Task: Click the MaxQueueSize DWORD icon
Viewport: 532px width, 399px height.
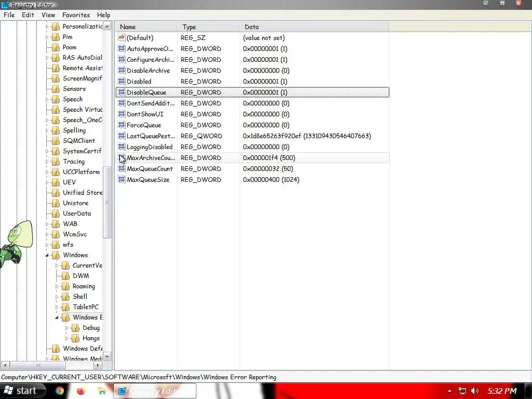Action: [122, 179]
